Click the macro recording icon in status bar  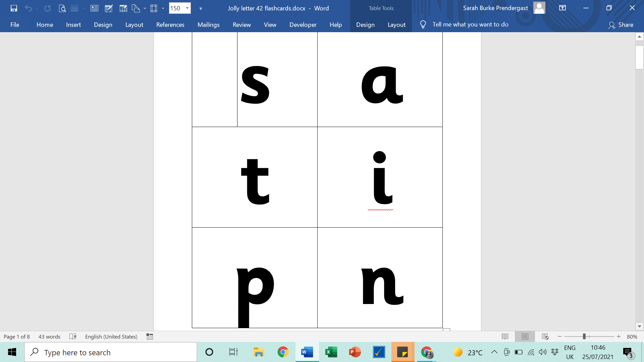150,337
